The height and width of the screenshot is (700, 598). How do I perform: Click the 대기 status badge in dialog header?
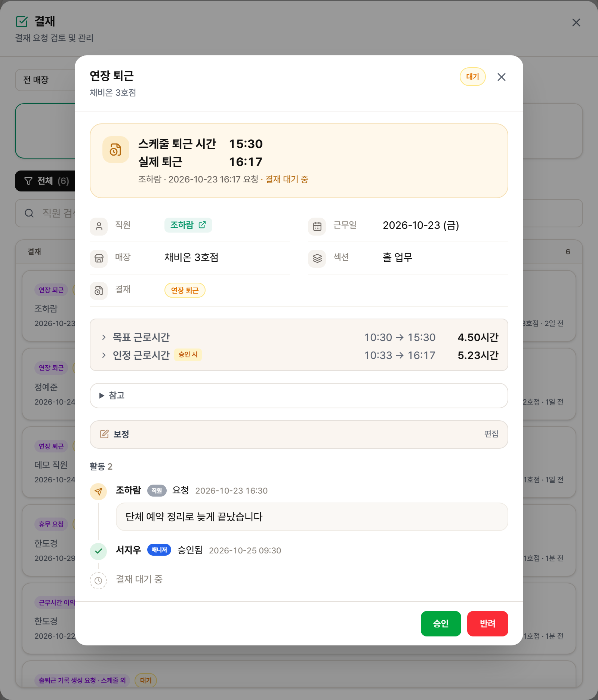point(472,77)
